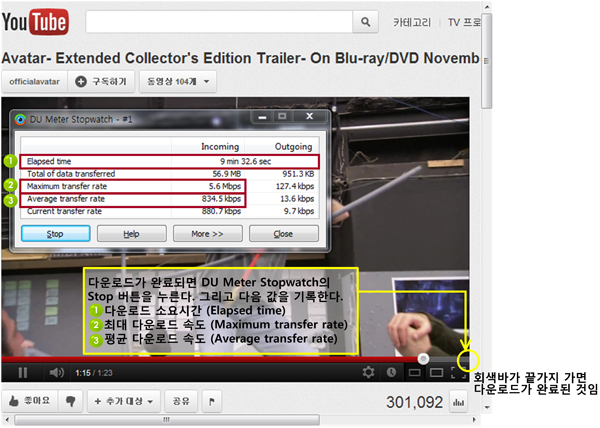Open the officialavatar channel button
The width and height of the screenshot is (600, 428).
[x=34, y=81]
